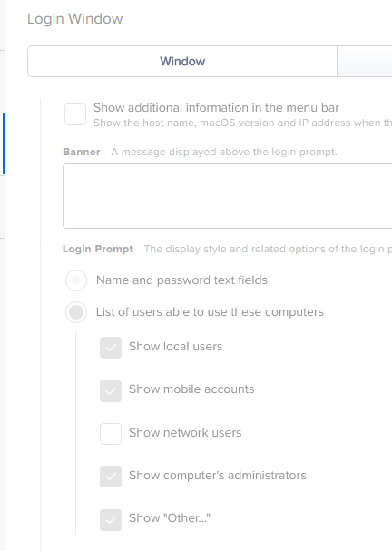Image resolution: width=392 pixels, height=551 pixels.
Task: Select Name and password text fields radio button
Action: (x=76, y=280)
